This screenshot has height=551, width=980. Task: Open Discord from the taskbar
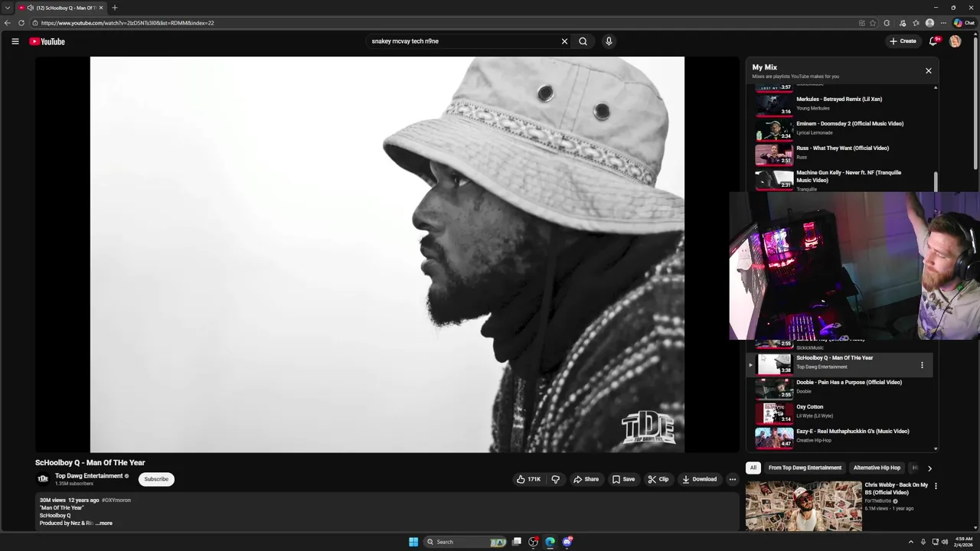coord(567,542)
